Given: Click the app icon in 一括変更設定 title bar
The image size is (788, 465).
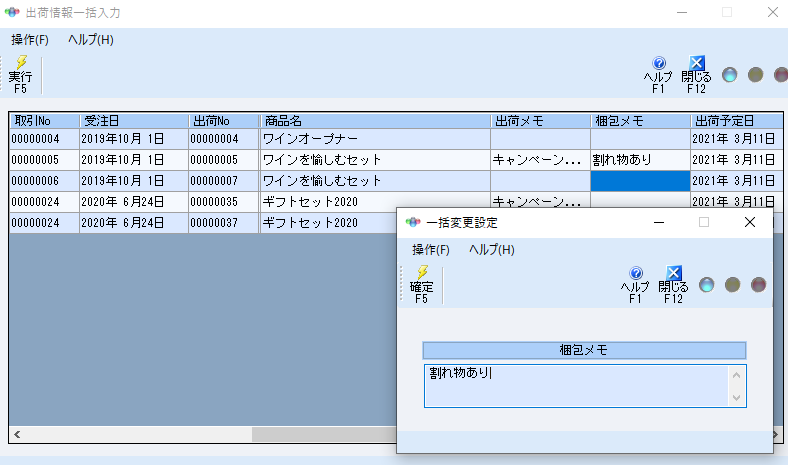Looking at the screenshot, I should click(x=413, y=222).
